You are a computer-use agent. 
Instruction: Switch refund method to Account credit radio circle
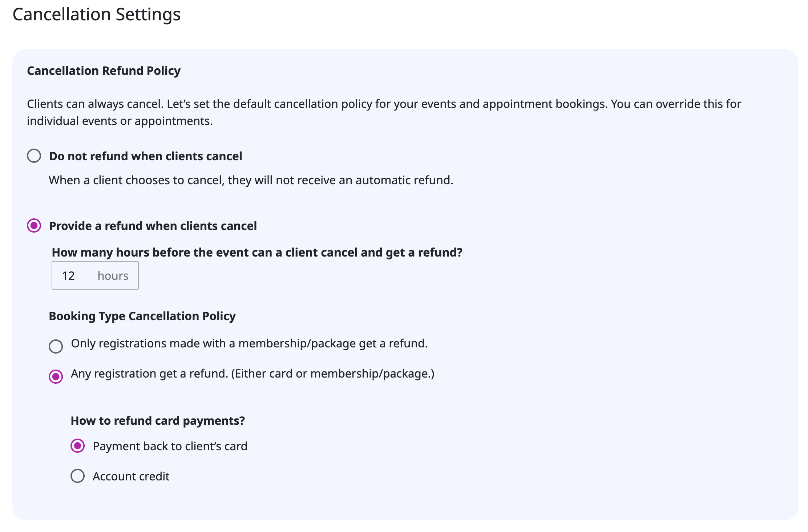point(77,476)
